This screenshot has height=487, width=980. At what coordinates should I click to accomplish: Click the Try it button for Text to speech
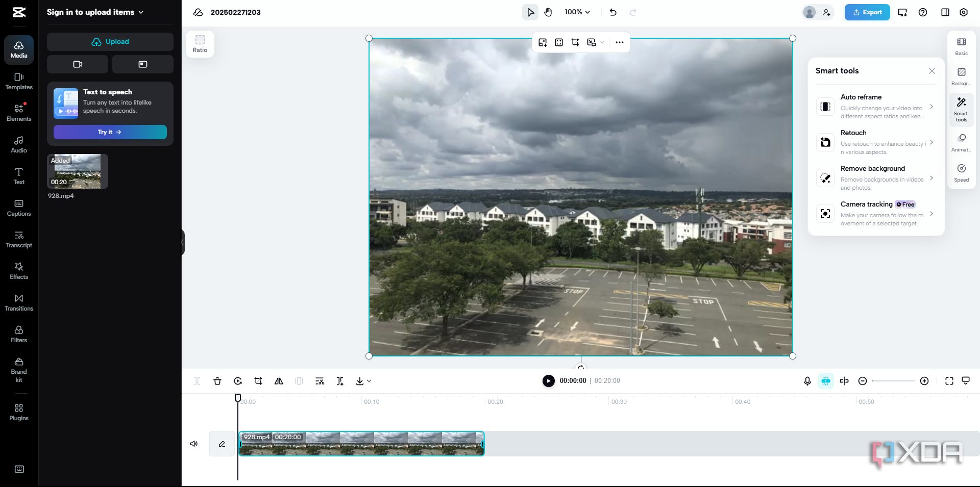tap(110, 132)
